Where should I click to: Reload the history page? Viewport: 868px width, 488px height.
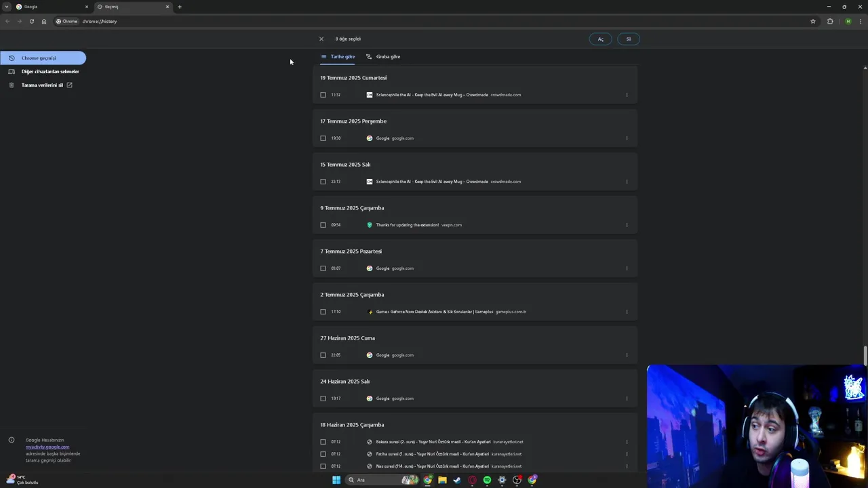point(31,21)
